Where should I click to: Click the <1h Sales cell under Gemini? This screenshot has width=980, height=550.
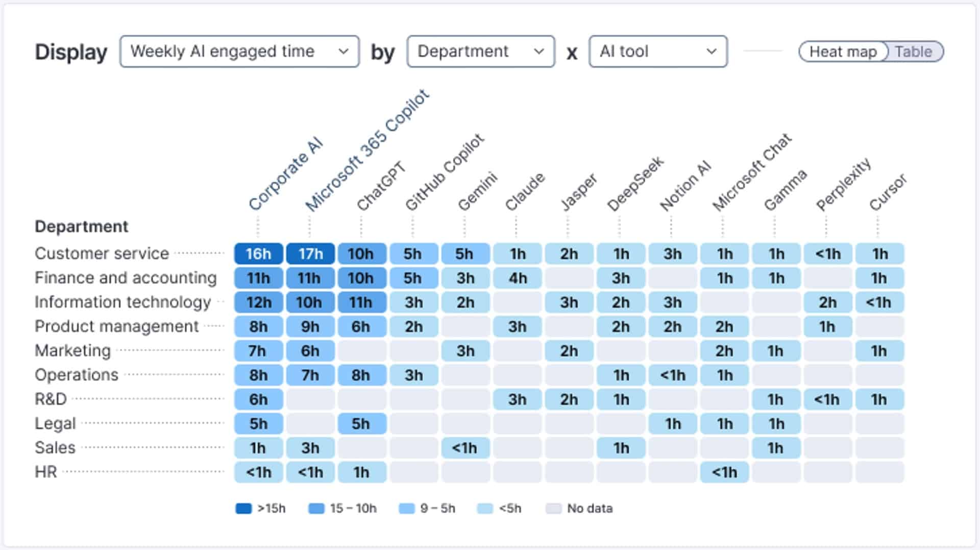pyautogui.click(x=465, y=448)
